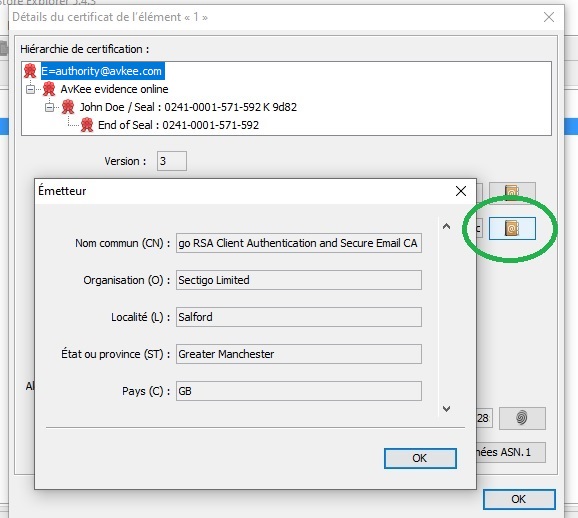Click the Émetteur dialog title
Image resolution: width=578 pixels, height=518 pixels.
62,191
